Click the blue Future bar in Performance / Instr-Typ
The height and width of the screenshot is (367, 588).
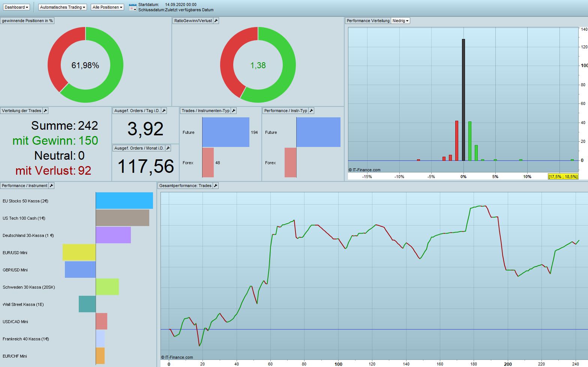318,132
